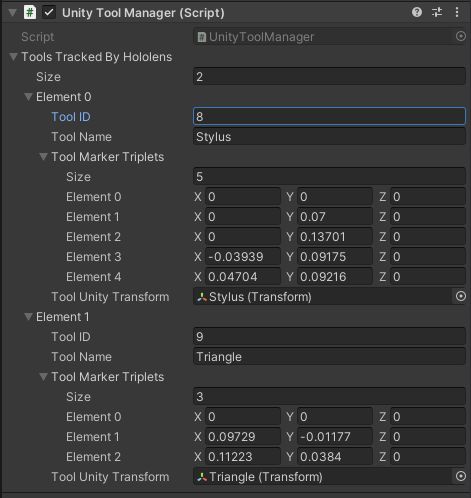This screenshot has height=498, width=471.
Task: Click Y field with value -0.01177
Action: (335, 437)
